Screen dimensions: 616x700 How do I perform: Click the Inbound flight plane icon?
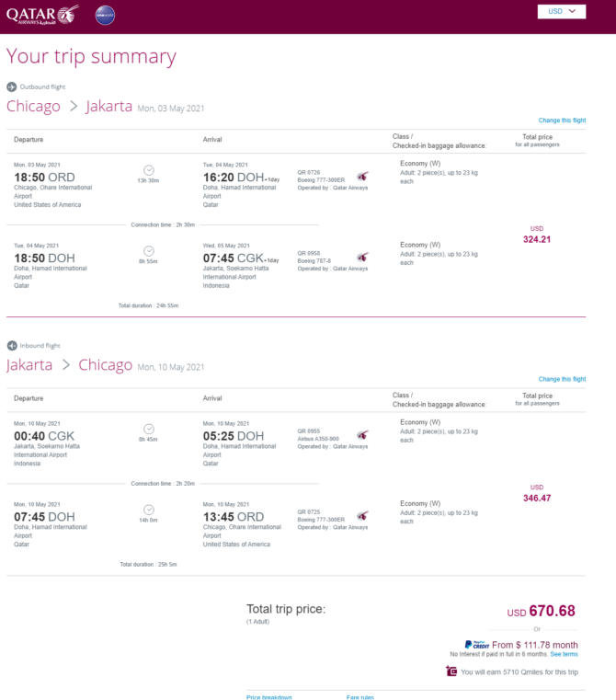click(12, 346)
